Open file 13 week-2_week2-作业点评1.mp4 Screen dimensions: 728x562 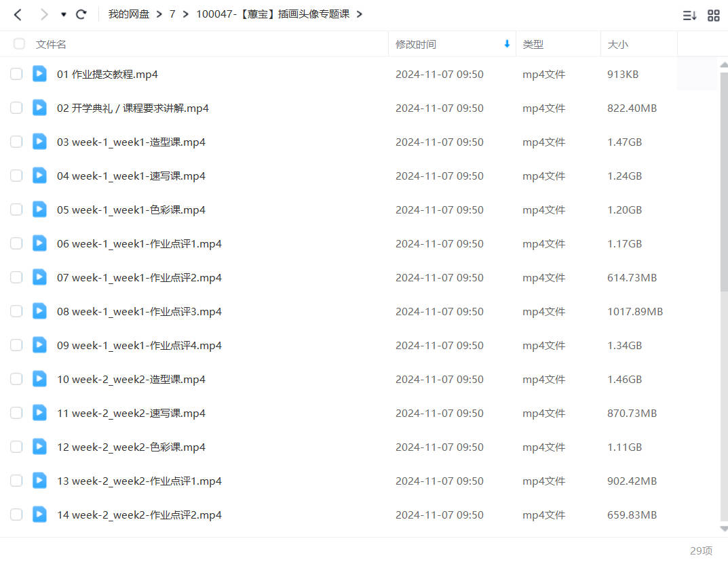[x=139, y=481]
